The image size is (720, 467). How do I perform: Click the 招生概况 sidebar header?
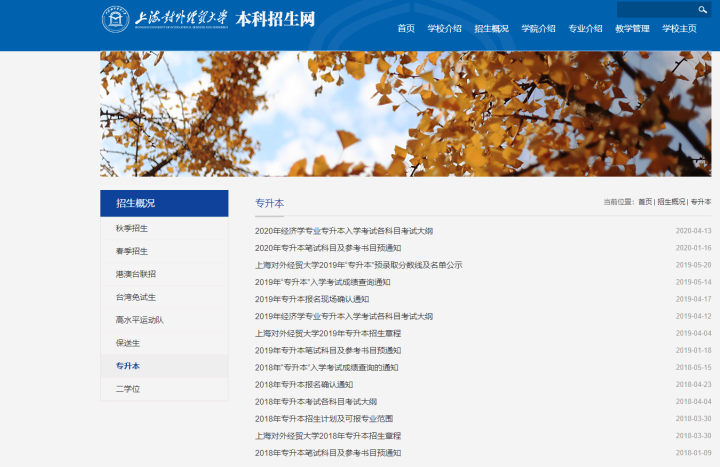(164, 203)
